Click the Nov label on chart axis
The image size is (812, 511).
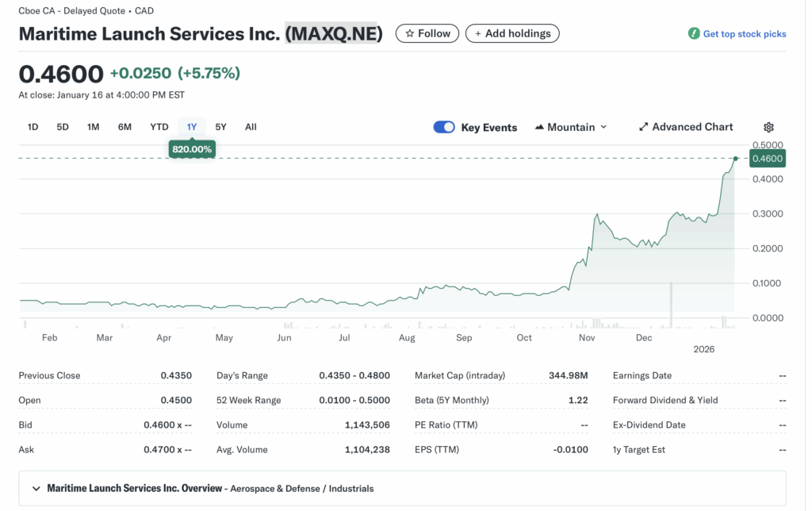coord(587,338)
